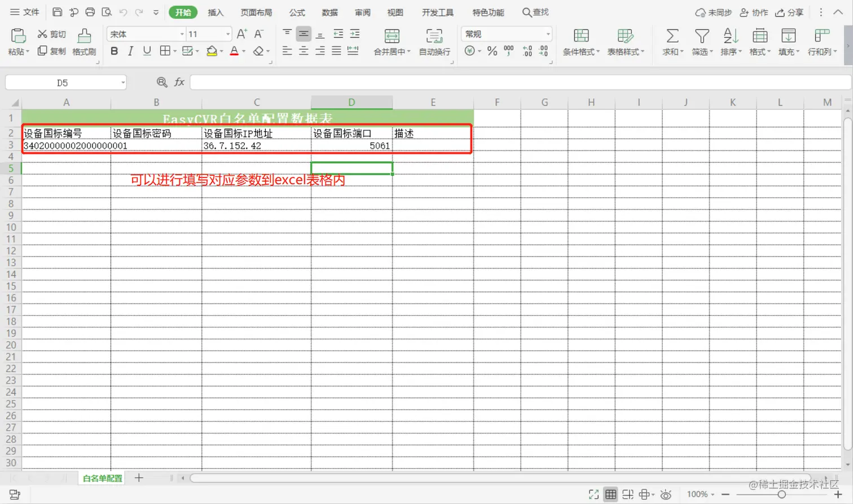
Task: Click the Fill (填充) icon
Action: [x=788, y=36]
